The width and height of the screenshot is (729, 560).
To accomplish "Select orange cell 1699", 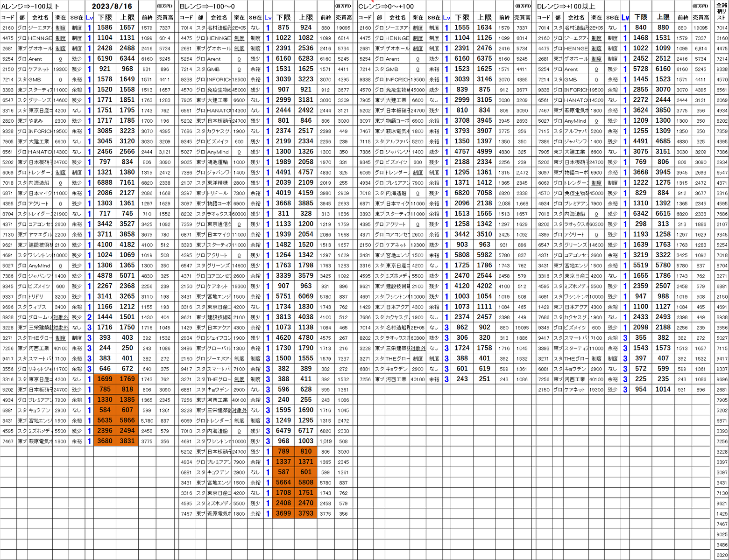I will point(105,379).
